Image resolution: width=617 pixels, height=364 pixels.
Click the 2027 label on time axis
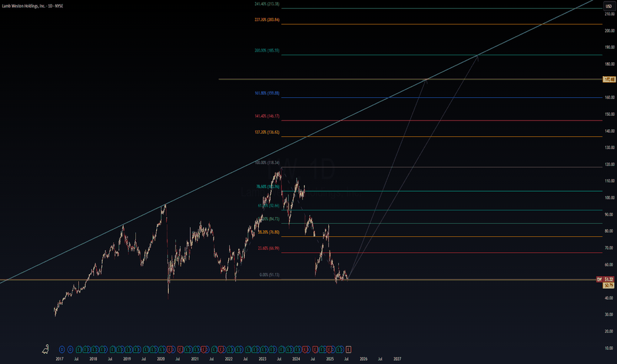click(397, 359)
